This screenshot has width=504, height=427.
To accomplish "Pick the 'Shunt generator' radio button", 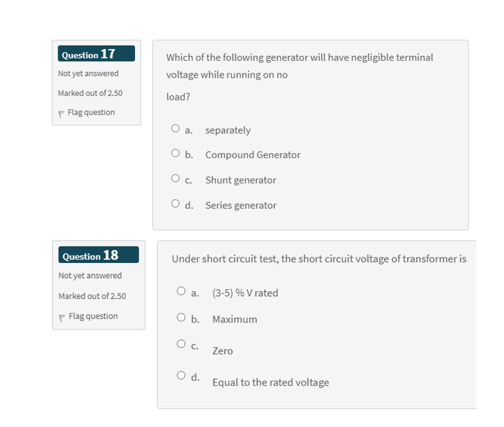I will click(x=177, y=179).
